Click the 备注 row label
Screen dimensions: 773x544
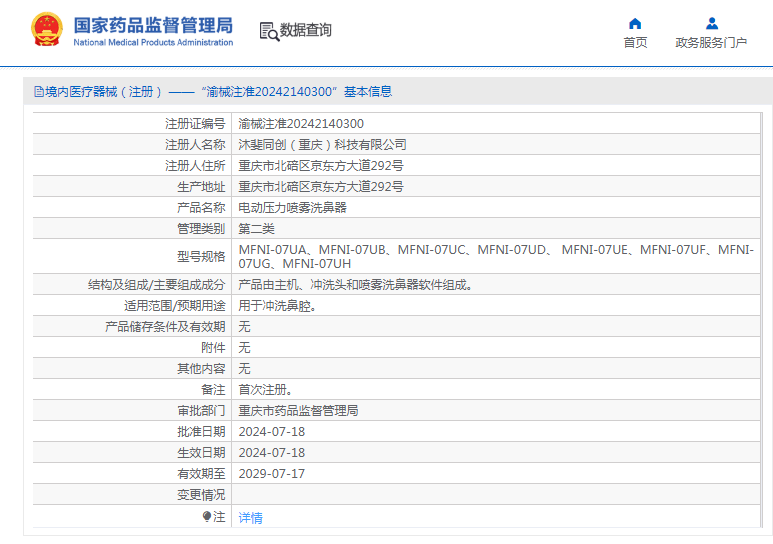coord(213,390)
